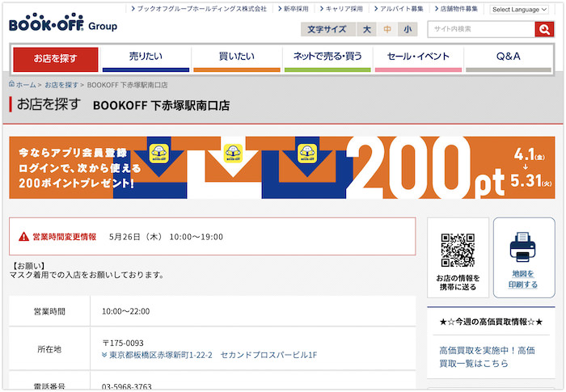Go to お店を探す breadcrumb link
This screenshot has width=566, height=392.
click(61, 85)
